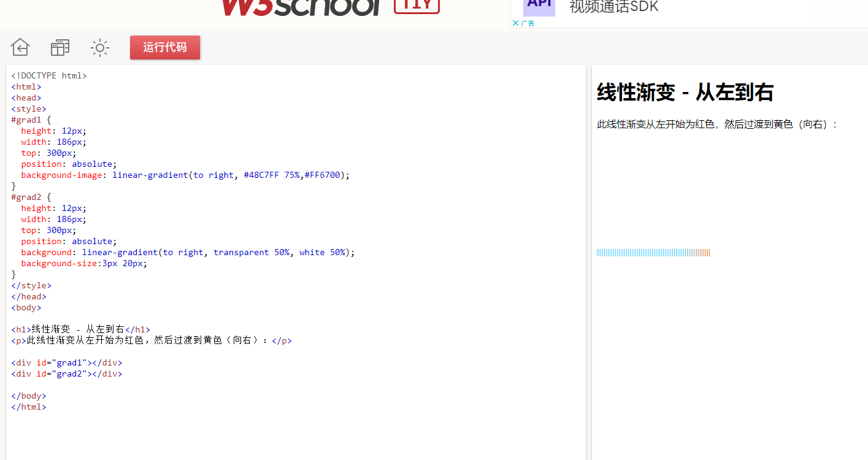Click the closing </html> tag line
Screen dimensions: 868x460
coord(29,407)
